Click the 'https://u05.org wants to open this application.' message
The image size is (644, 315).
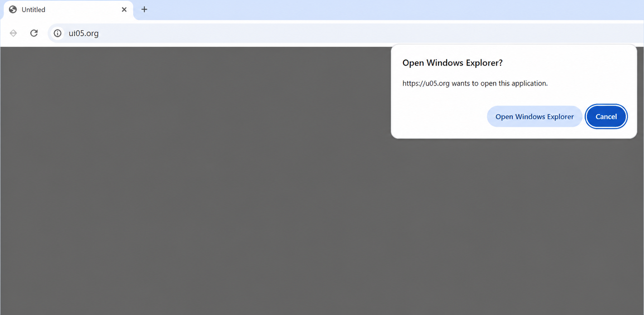(x=475, y=83)
